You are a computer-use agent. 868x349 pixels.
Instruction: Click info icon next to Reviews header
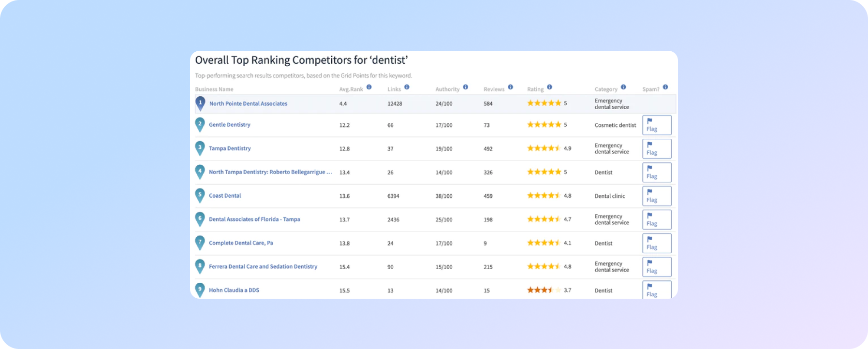coord(510,87)
